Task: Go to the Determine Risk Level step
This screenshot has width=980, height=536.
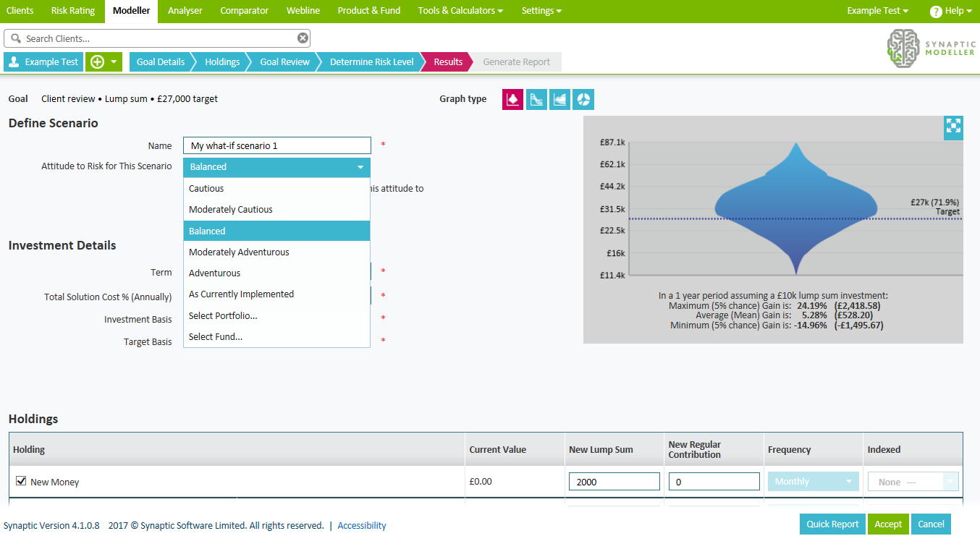Action: click(372, 62)
